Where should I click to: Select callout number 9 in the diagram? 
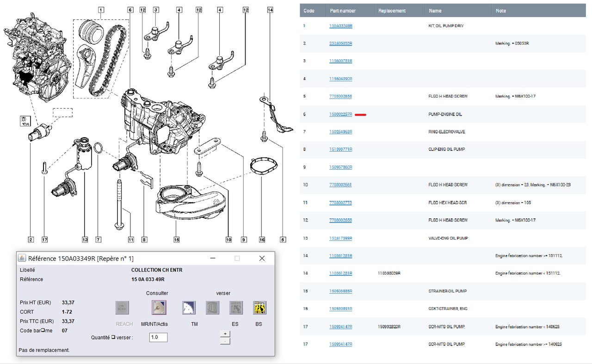pyautogui.click(x=243, y=240)
